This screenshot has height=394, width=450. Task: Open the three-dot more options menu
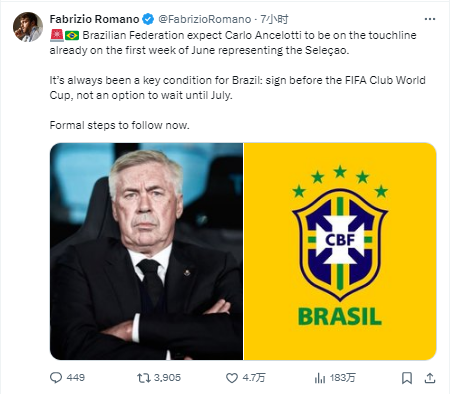click(430, 19)
